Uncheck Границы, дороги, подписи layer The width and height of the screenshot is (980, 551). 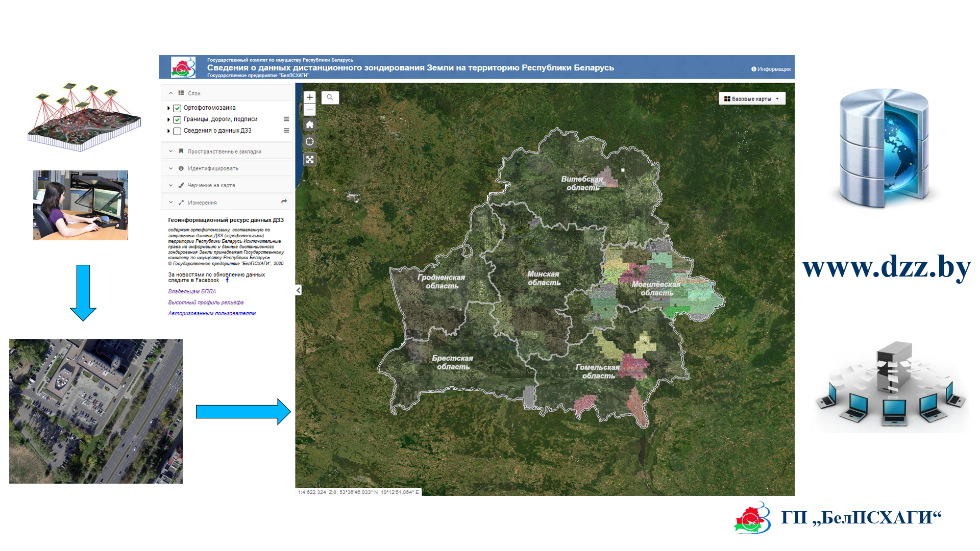(x=177, y=119)
